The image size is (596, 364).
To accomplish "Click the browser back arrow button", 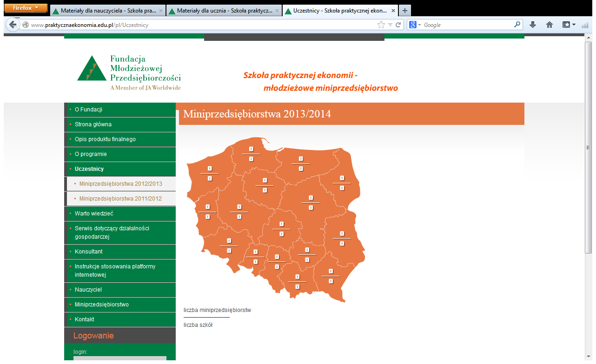I will click(x=13, y=25).
